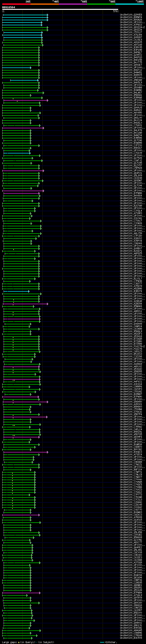
Task: Click on UniRef100_Q58D55
Action: click(x=131, y=371)
